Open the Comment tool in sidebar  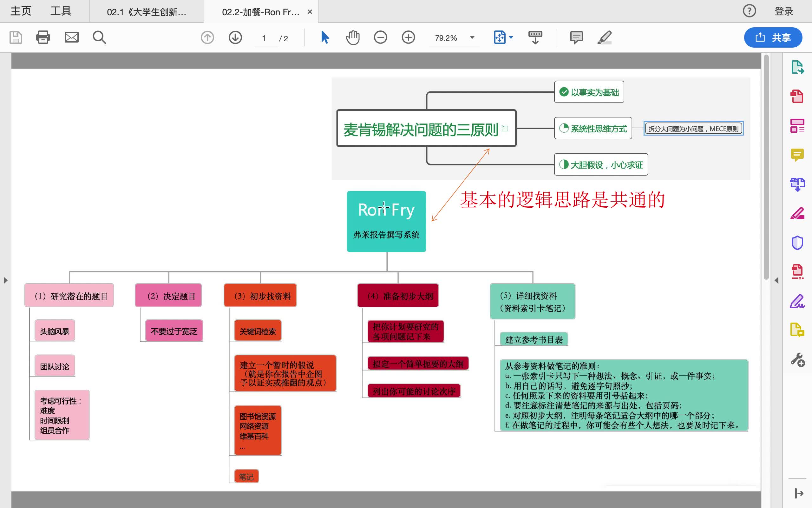coord(797,155)
